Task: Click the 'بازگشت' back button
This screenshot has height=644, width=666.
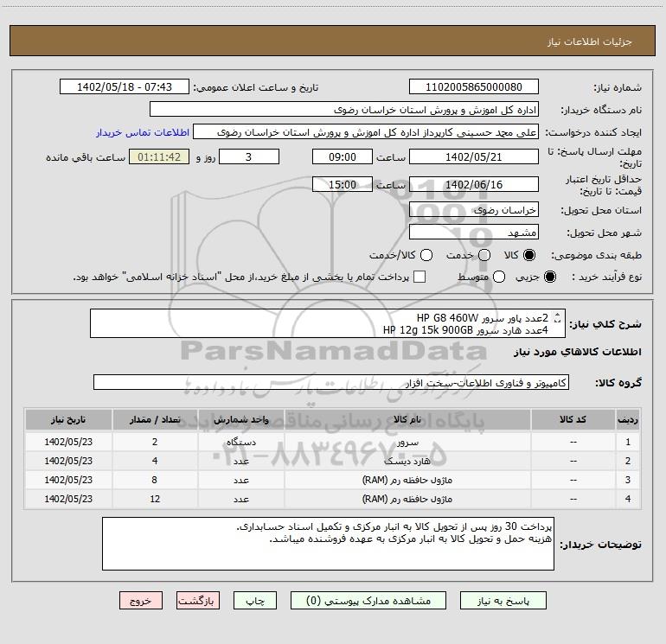Action: tap(198, 601)
